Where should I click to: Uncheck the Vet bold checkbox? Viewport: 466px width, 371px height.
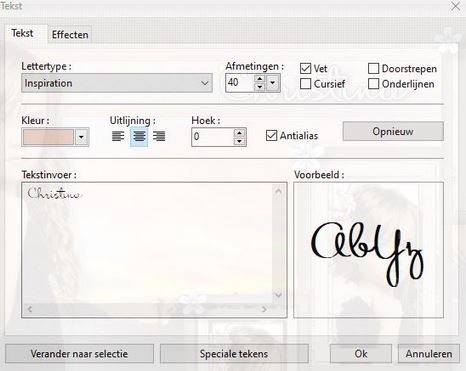click(x=305, y=69)
